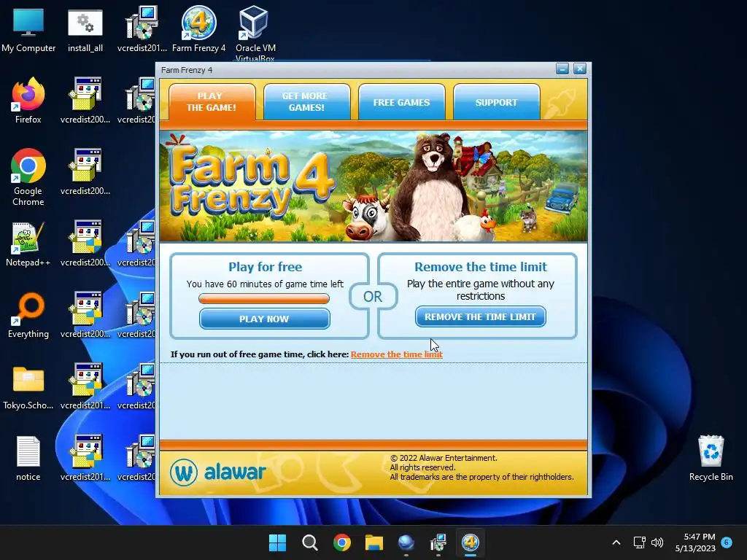Select the vcredist200... icon right of Notepad++
This screenshot has height=560, width=747.
coord(85,244)
